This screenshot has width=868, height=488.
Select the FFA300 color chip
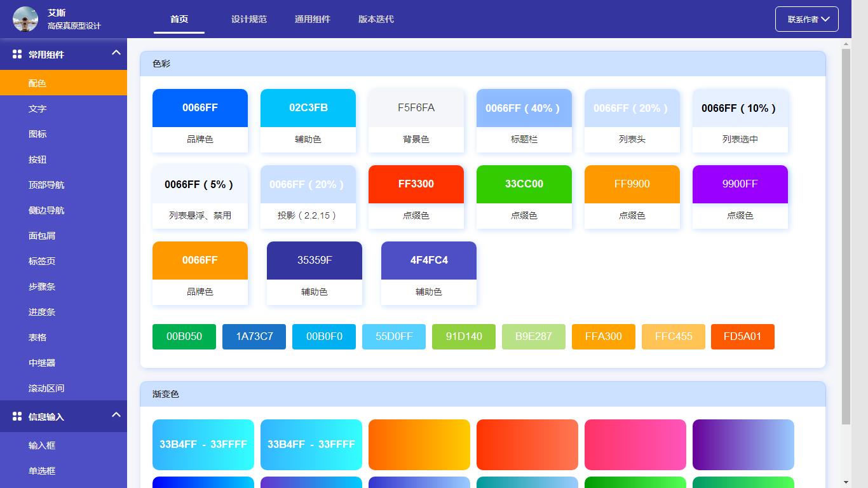[x=604, y=337]
